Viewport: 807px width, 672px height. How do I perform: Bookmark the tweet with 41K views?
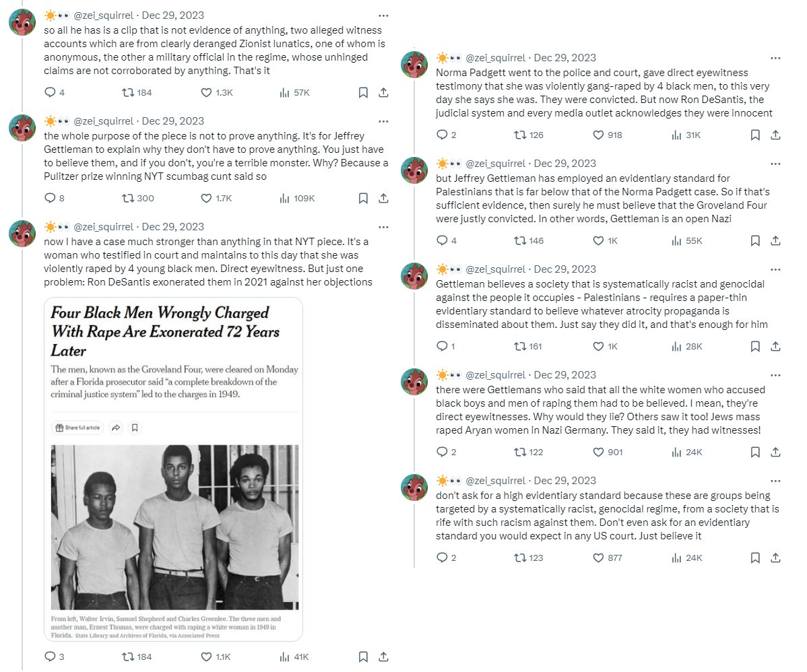363,657
